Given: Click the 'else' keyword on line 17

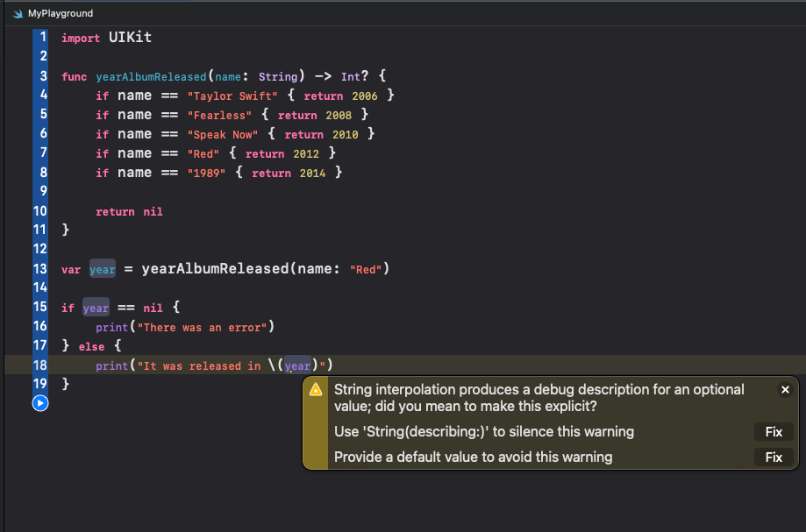Looking at the screenshot, I should [x=91, y=346].
